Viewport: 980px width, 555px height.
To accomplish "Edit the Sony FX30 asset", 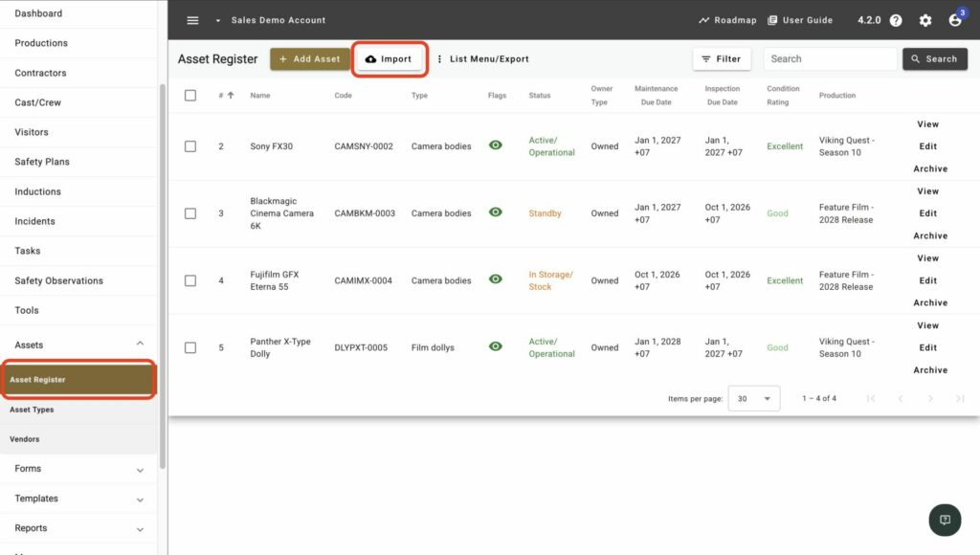I will pos(927,146).
